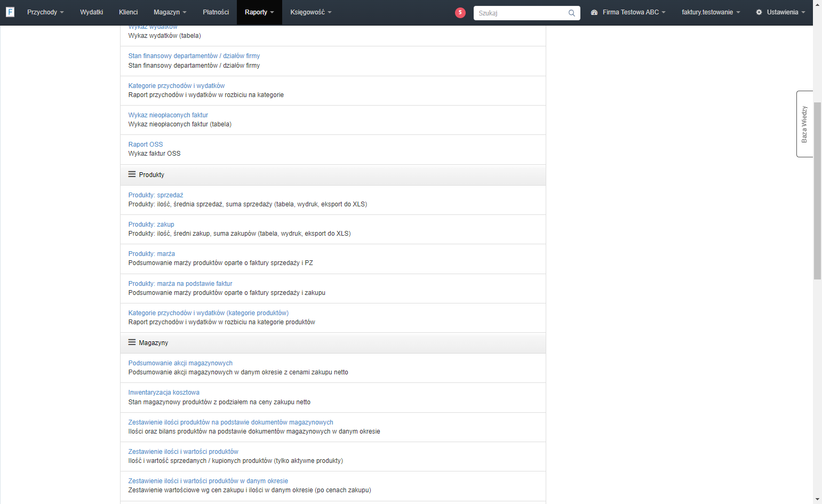Expand the Księgowość dropdown menu

coord(311,12)
